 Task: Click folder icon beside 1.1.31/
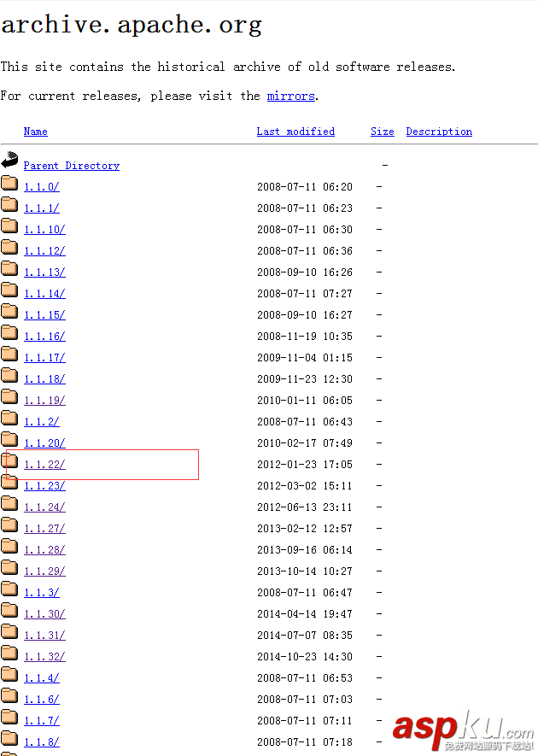click(x=9, y=631)
